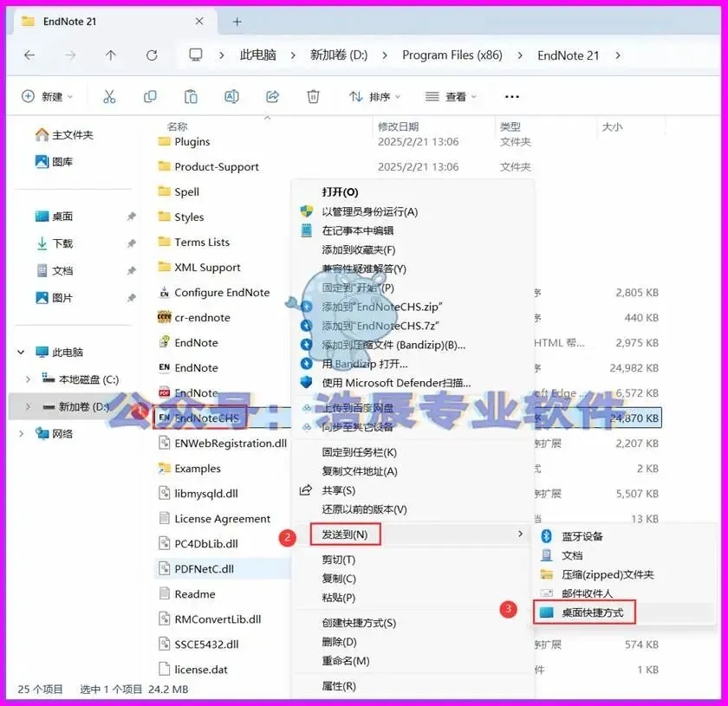Click the Delete trash icon in toolbar

point(314,96)
